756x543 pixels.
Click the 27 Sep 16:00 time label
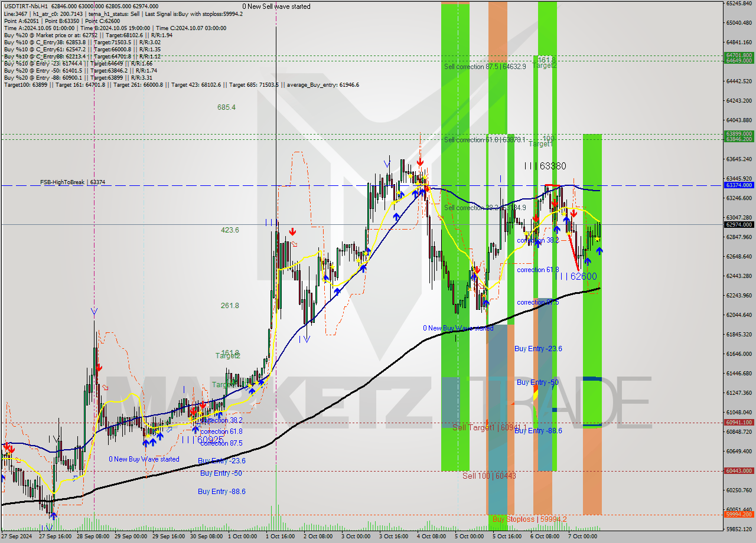[x=55, y=537]
